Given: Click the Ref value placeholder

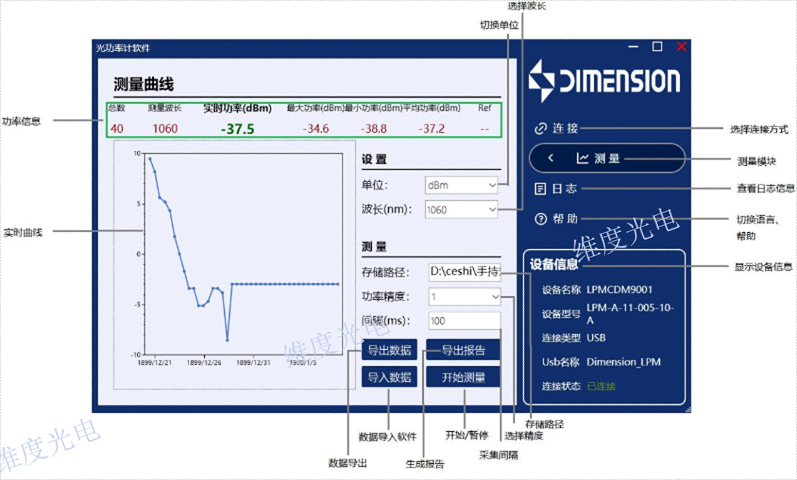Looking at the screenshot, I should 484,129.
